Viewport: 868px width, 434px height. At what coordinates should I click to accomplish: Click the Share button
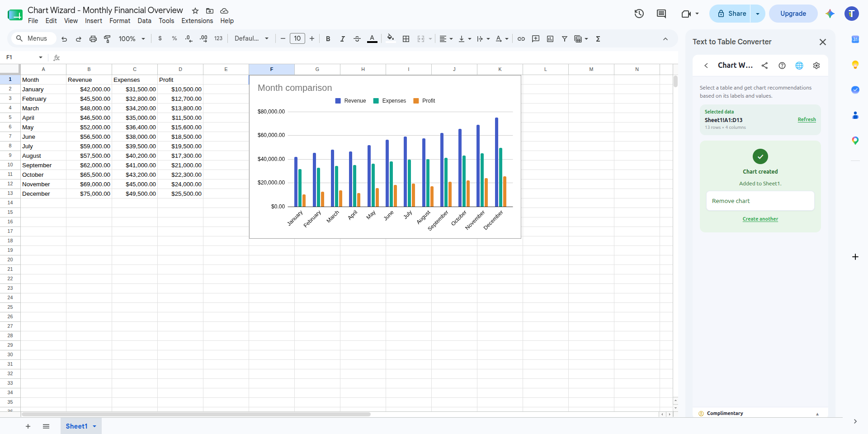pos(731,14)
